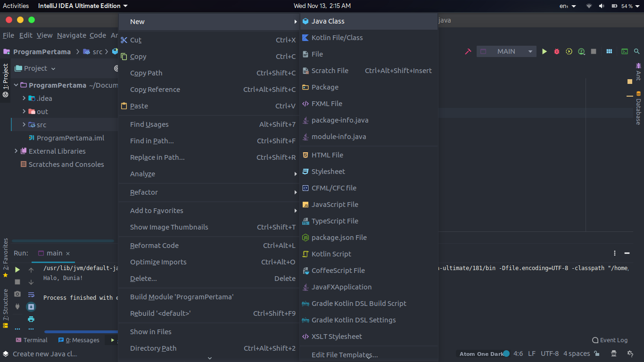Run with Coverage from the toolbar
Viewport: 644px width, 362px height.
569,51
